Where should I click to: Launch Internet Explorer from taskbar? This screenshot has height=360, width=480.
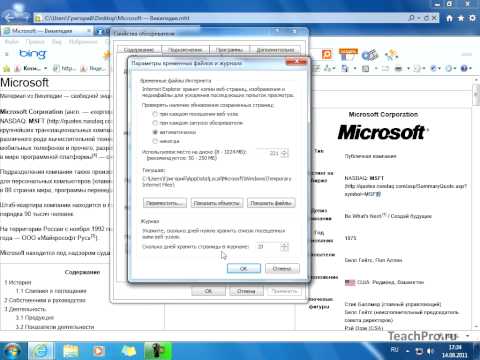point(41,351)
